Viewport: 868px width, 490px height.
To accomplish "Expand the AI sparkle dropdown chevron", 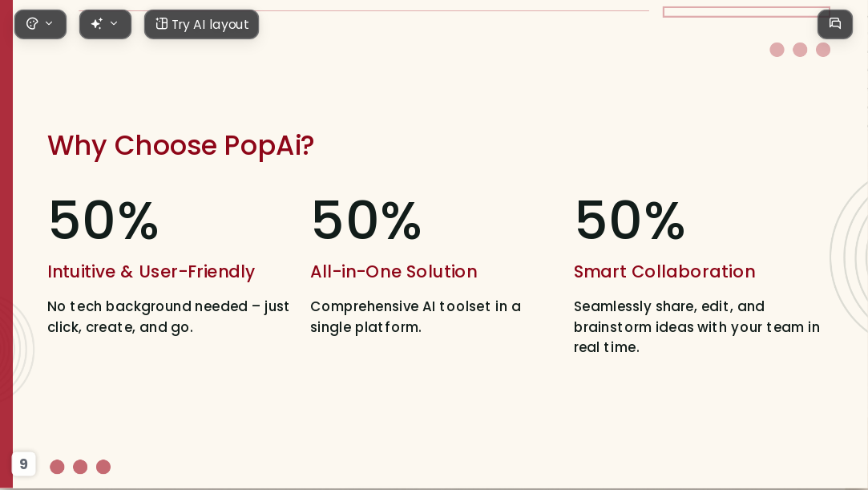I will click(x=114, y=23).
